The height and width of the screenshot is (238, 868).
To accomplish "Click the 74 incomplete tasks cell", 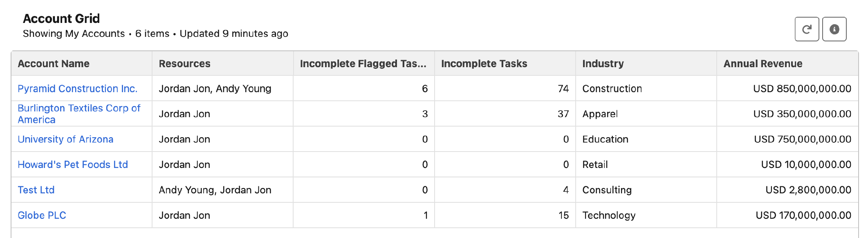I will 563,88.
